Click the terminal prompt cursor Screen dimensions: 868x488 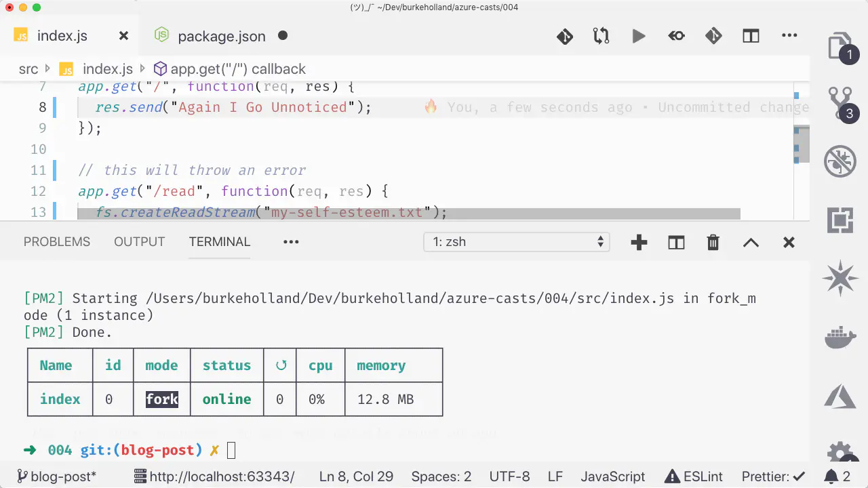pos(231,450)
